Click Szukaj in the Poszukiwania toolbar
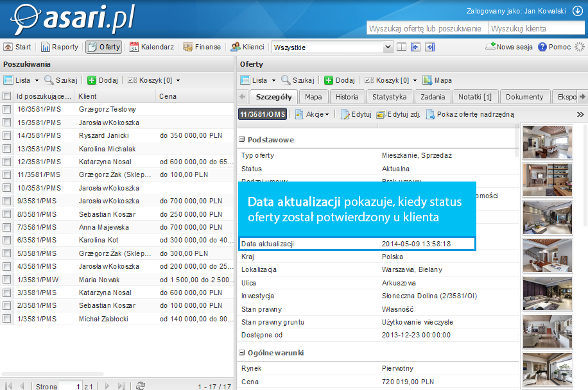The image size is (588, 390). click(61, 80)
